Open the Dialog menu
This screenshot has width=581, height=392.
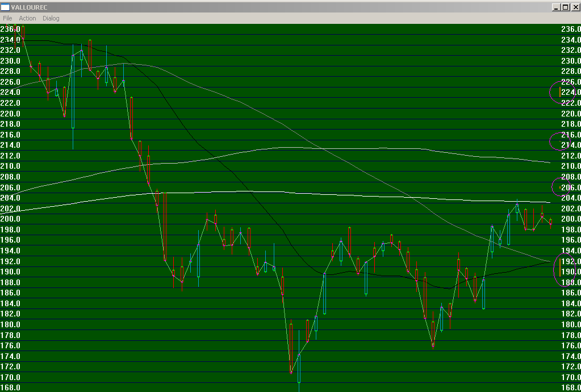tap(51, 18)
